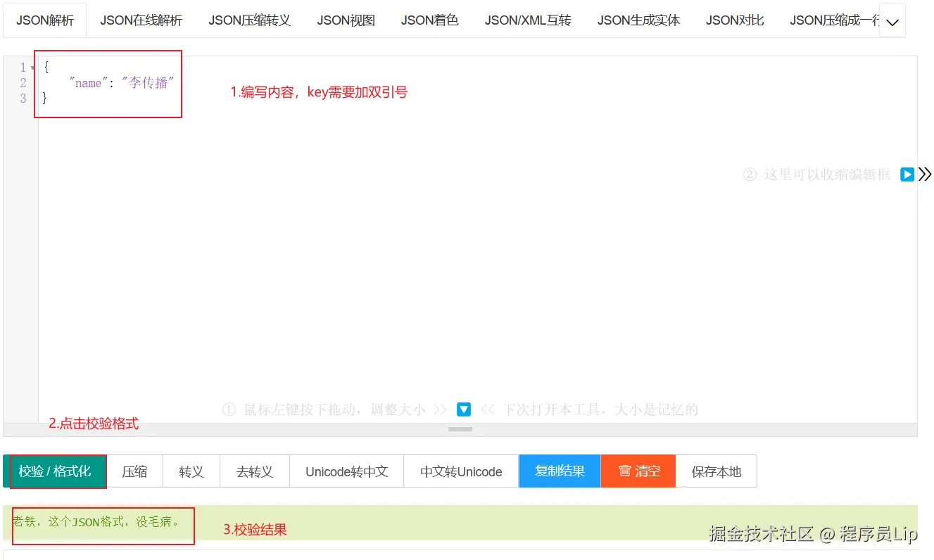The image size is (934, 560).
Task: Click the 转义 button
Action: click(x=191, y=471)
